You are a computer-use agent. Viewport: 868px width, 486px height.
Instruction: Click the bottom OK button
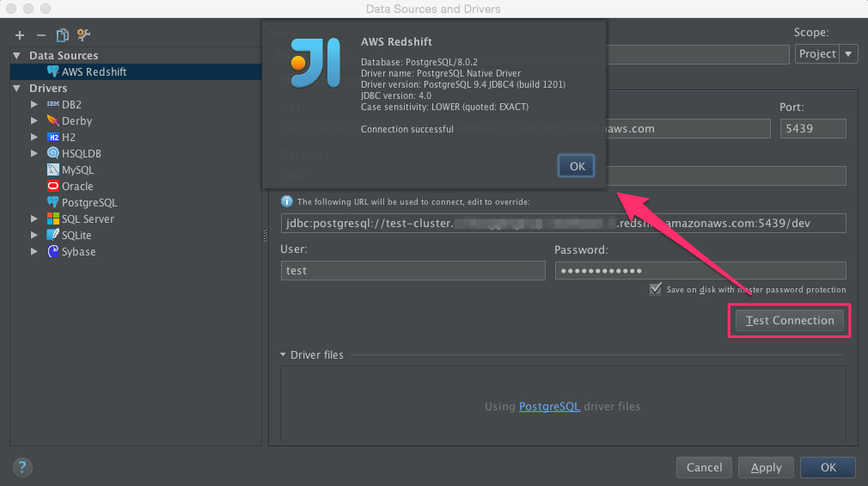click(x=828, y=467)
